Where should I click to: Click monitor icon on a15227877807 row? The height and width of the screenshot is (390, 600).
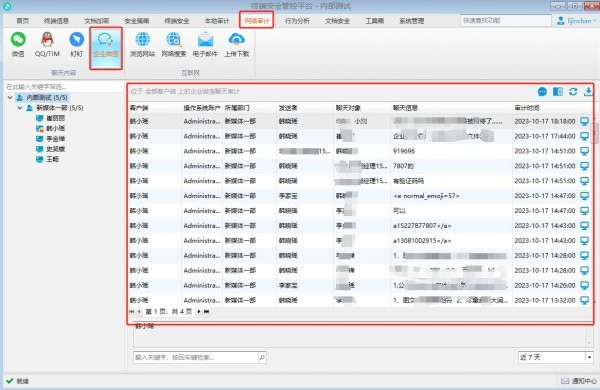click(584, 226)
